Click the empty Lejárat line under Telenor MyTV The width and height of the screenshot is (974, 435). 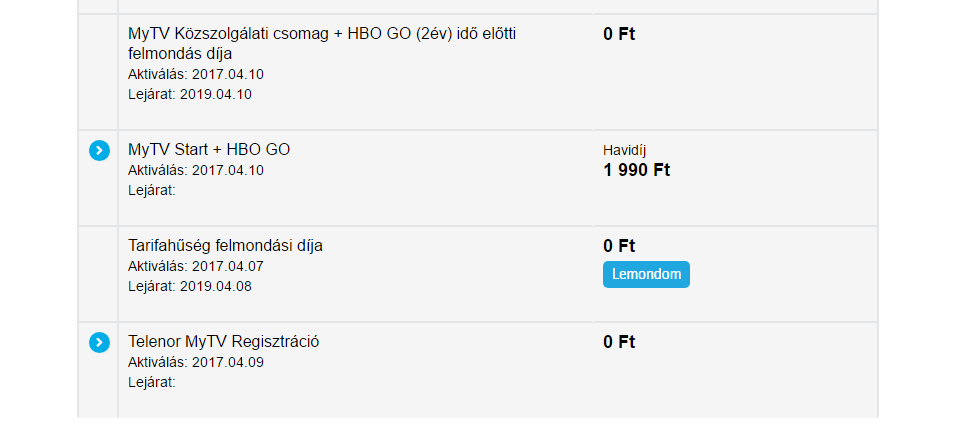[x=152, y=382]
